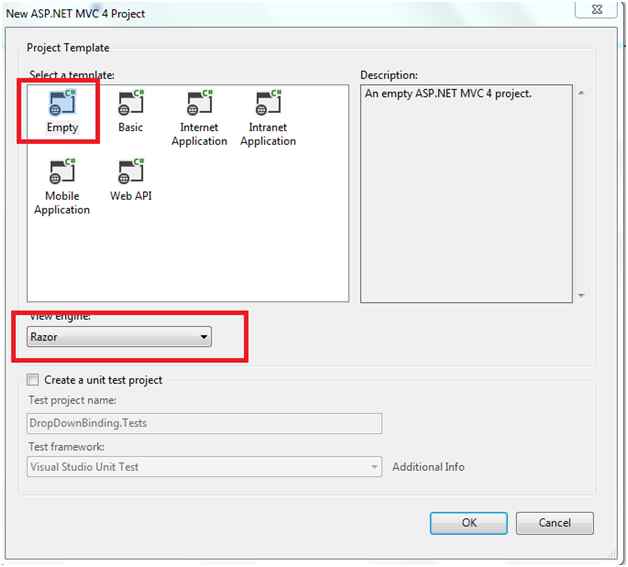Image resolution: width=628 pixels, height=567 pixels.
Task: Open the disabled Test framework dropdown
Action: [204, 466]
